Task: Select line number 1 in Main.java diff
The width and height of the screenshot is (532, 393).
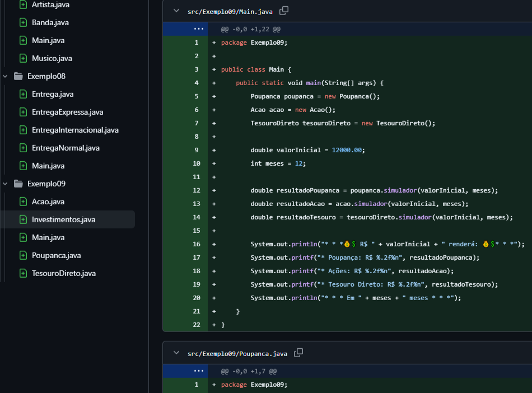Action: (x=197, y=43)
